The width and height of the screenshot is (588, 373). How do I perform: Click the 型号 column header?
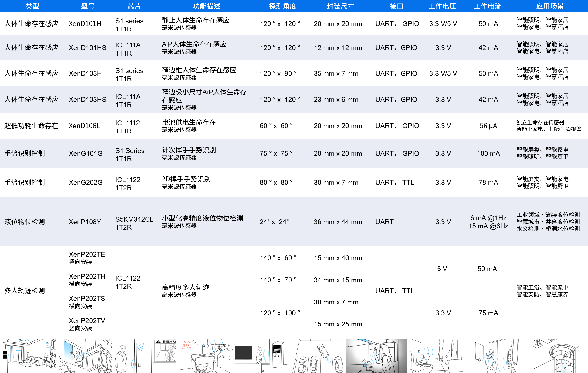point(88,6)
